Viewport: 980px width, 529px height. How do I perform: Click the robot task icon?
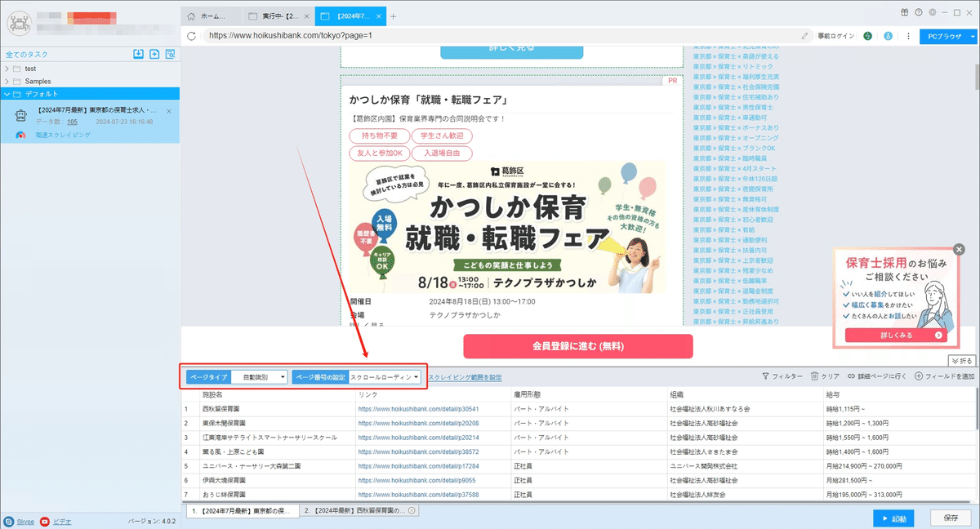[22, 115]
